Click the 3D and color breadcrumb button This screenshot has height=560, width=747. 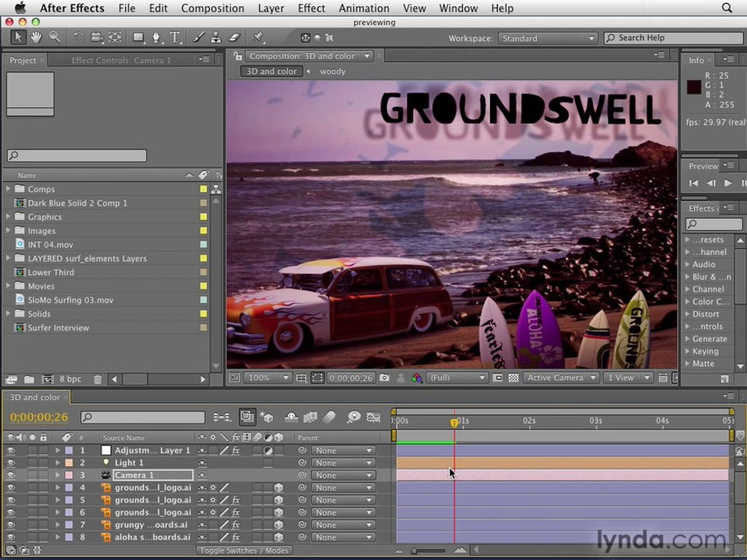(x=271, y=72)
